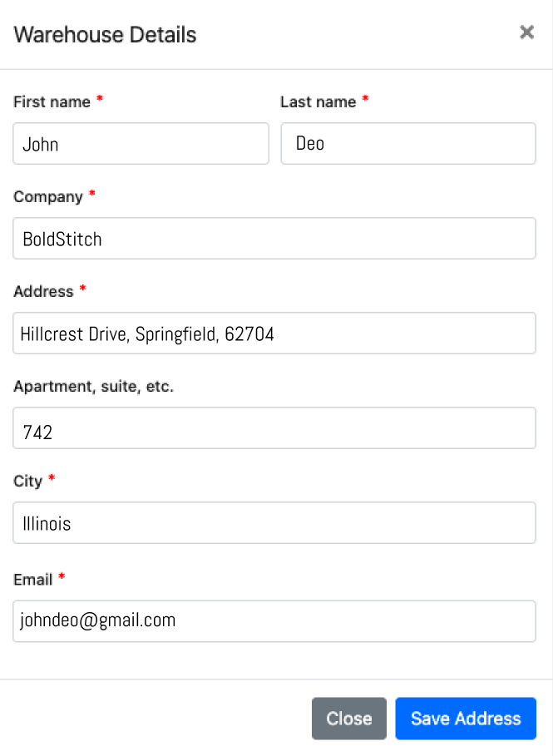The width and height of the screenshot is (553, 756).
Task: Click the City field containing Illinois
Action: click(274, 523)
